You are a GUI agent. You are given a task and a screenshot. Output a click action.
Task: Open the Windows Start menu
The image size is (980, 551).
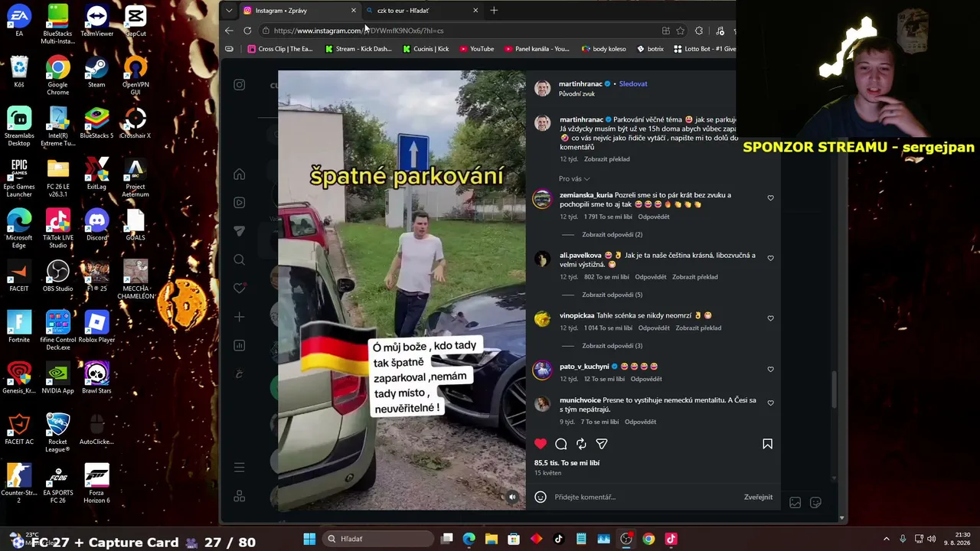pyautogui.click(x=309, y=539)
